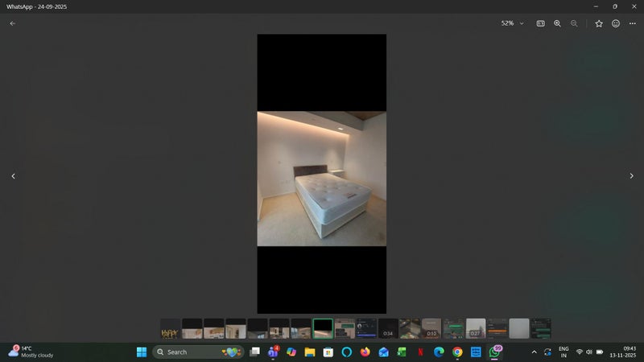The width and height of the screenshot is (644, 362).
Task: Open Netflix from the taskbar
Action: point(420,352)
